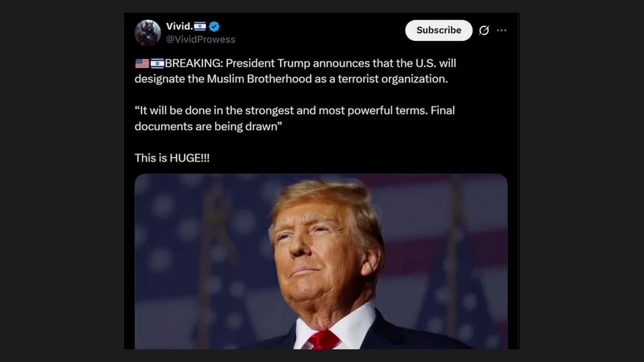Click the 'This is HUGE!!!' line
Image resolution: width=644 pixels, height=362 pixels.
click(172, 158)
